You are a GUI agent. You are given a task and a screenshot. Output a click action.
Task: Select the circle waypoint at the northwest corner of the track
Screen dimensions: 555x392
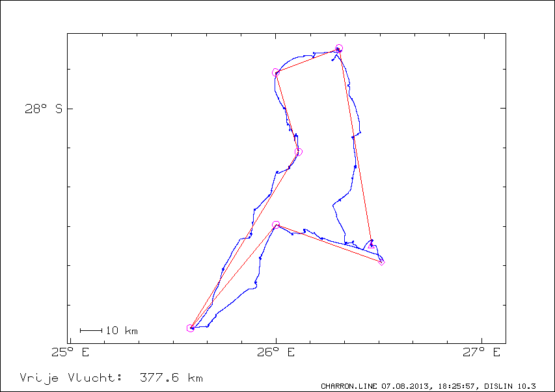pyautogui.click(x=276, y=73)
